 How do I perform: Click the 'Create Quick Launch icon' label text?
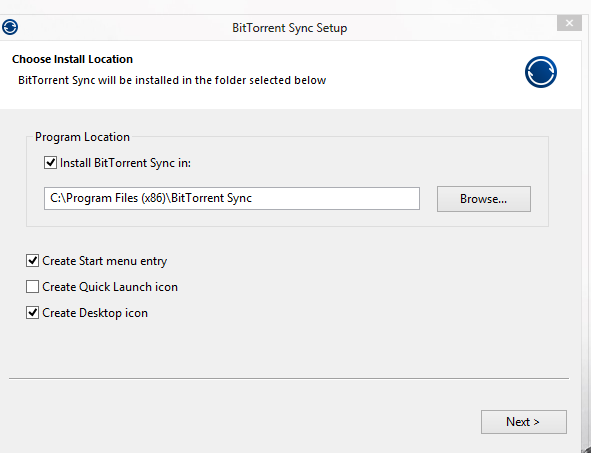110,287
